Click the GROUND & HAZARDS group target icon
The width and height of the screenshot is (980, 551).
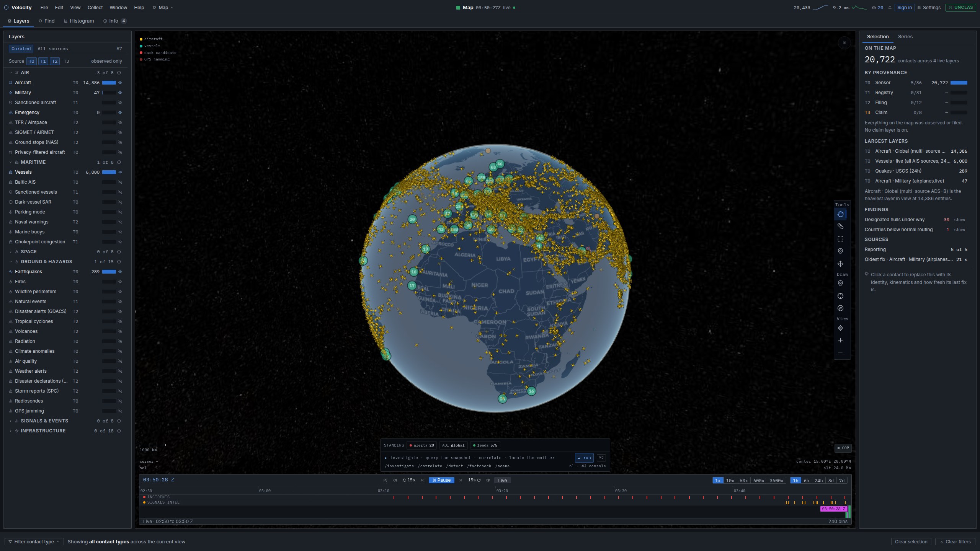(119, 262)
